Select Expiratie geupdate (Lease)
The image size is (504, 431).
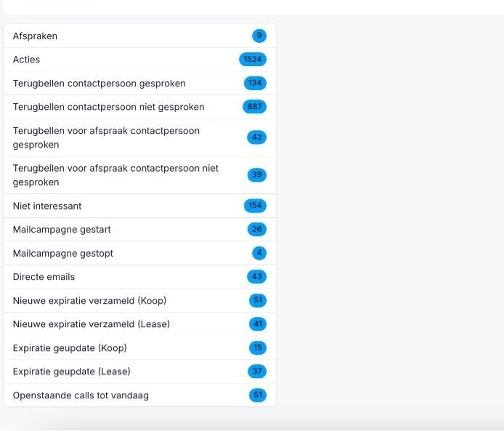[x=71, y=371]
